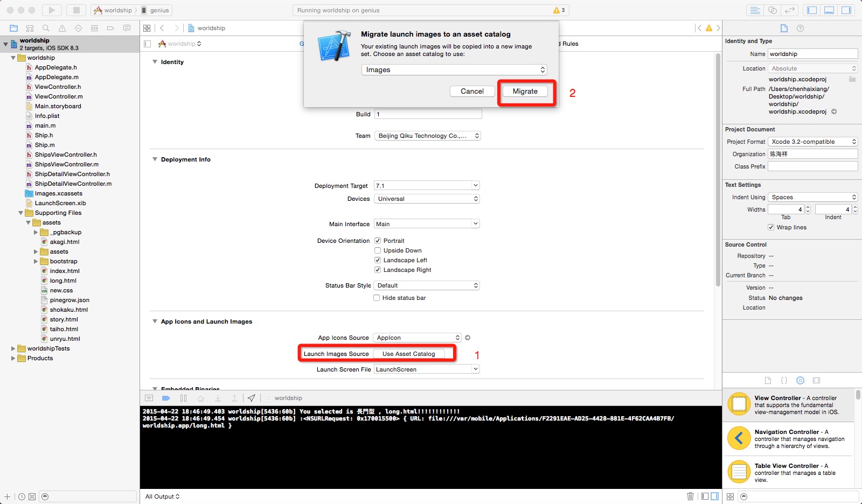862x504 pixels.
Task: Open related items grid icon in jump bar
Action: [x=147, y=28]
